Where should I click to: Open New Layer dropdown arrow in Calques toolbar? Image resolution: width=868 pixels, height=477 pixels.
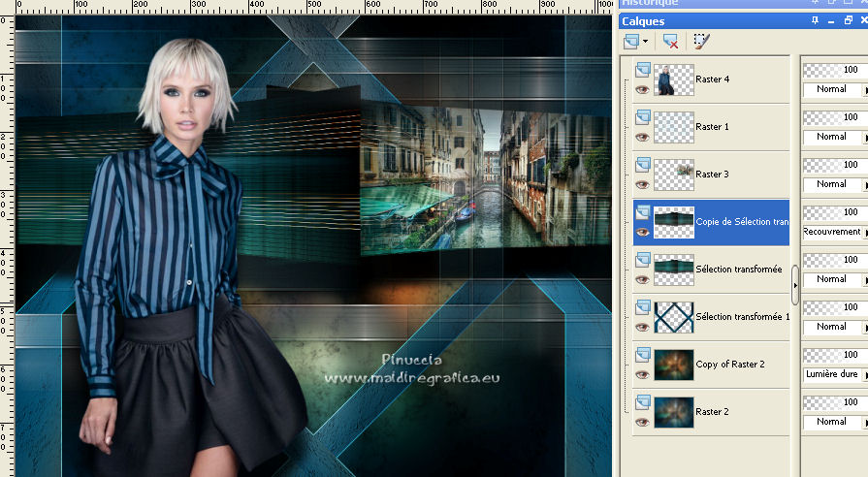pyautogui.click(x=646, y=42)
